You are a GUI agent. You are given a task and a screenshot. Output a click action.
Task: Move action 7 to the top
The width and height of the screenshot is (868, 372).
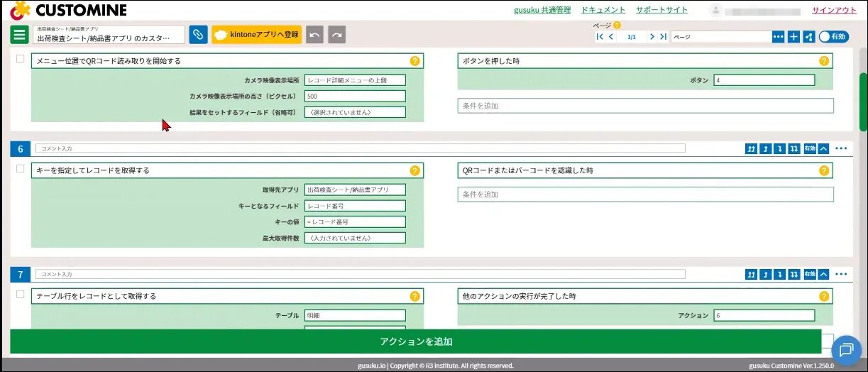[x=752, y=274]
